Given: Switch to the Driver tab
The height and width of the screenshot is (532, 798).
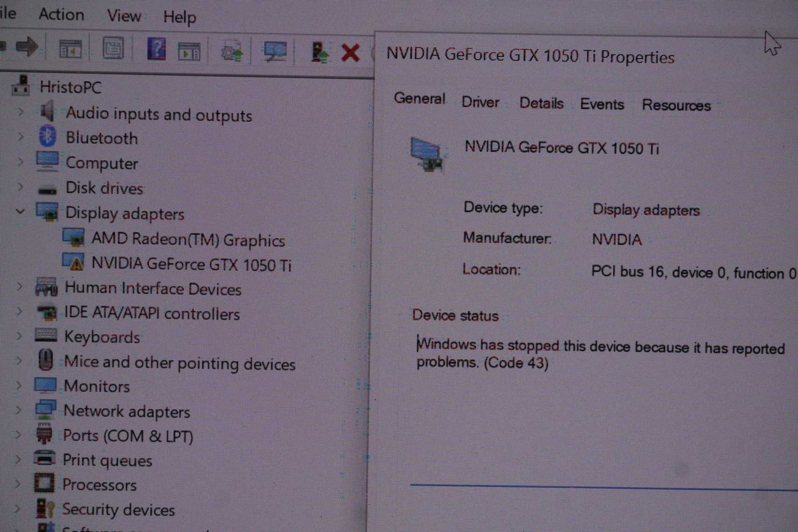Looking at the screenshot, I should point(480,102).
